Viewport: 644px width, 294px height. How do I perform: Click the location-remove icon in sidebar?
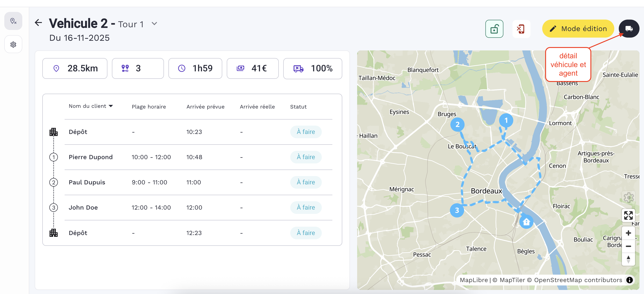pos(13,21)
